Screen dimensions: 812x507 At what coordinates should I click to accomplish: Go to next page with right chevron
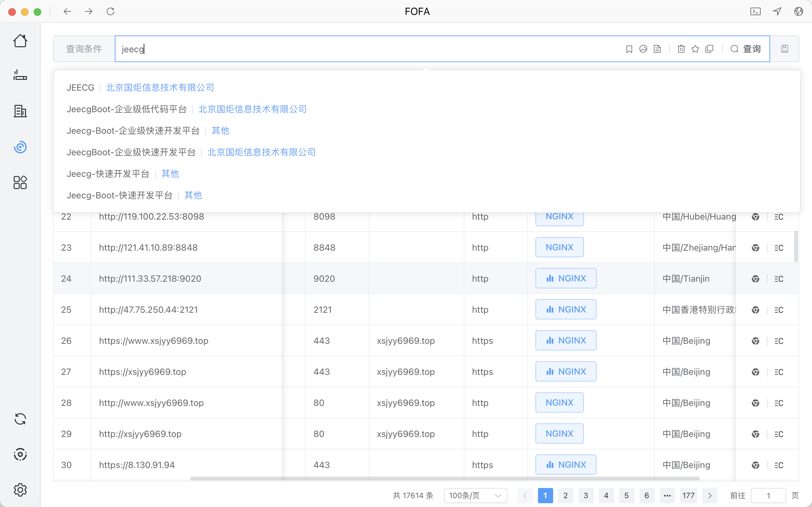click(x=710, y=495)
